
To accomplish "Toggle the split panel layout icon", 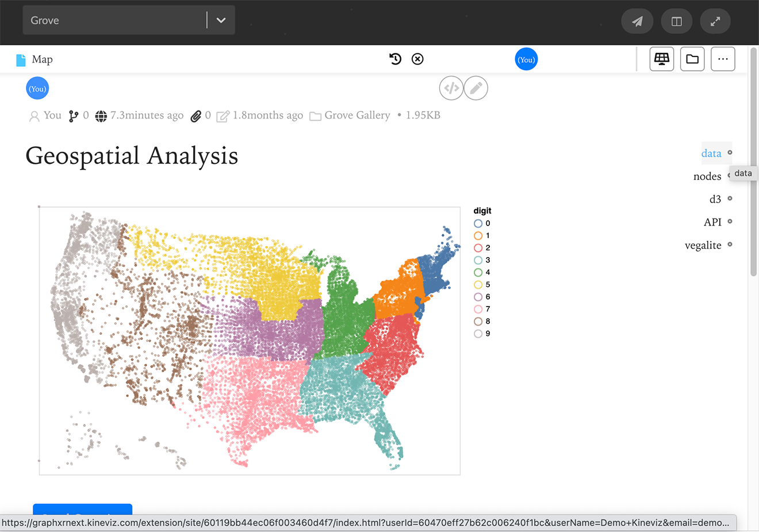I will 676,21.
